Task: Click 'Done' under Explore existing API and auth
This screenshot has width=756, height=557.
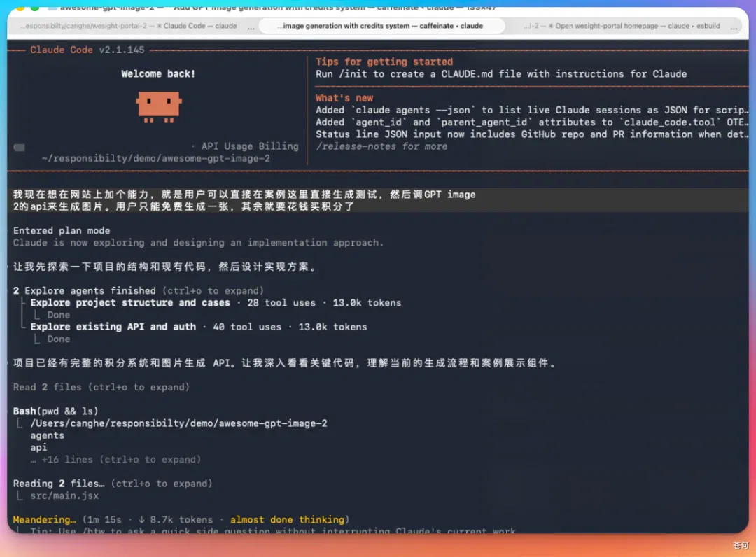Action: (58, 339)
